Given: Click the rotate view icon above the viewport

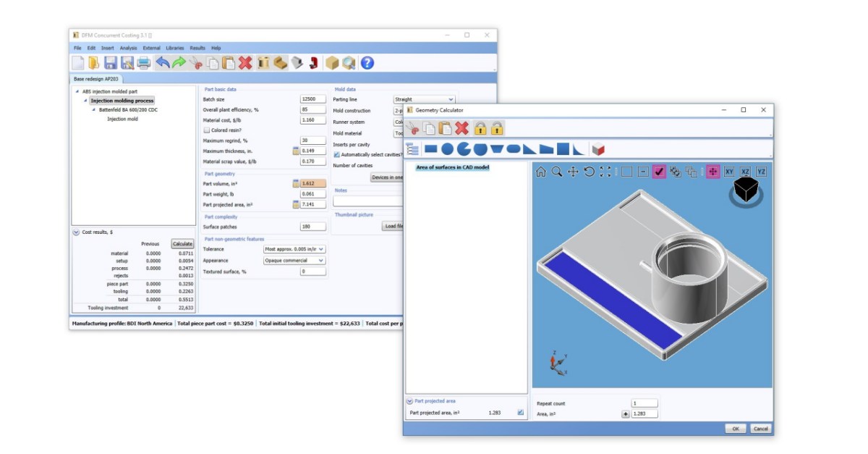Looking at the screenshot, I should [590, 172].
